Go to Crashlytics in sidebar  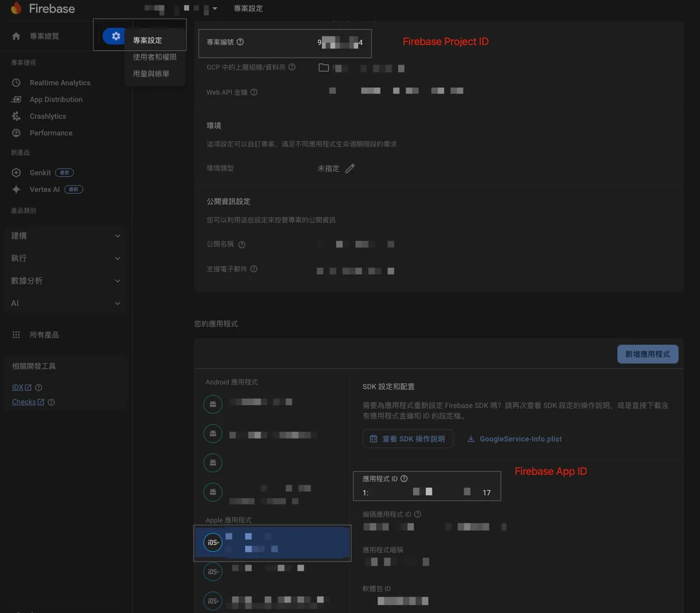[48, 117]
